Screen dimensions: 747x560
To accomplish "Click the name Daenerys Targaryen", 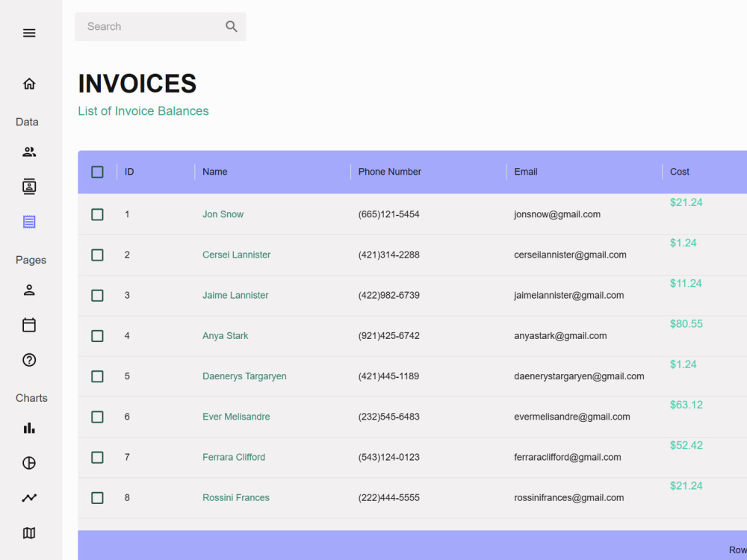I will pos(244,376).
